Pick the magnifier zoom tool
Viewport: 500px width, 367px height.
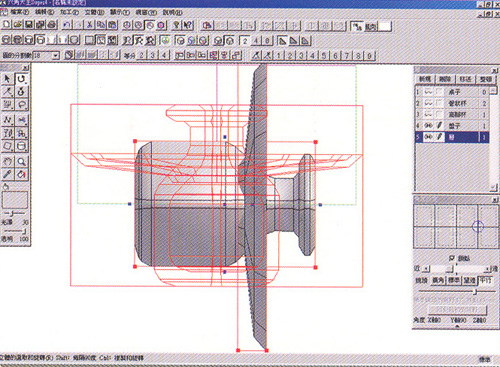(x=22, y=162)
